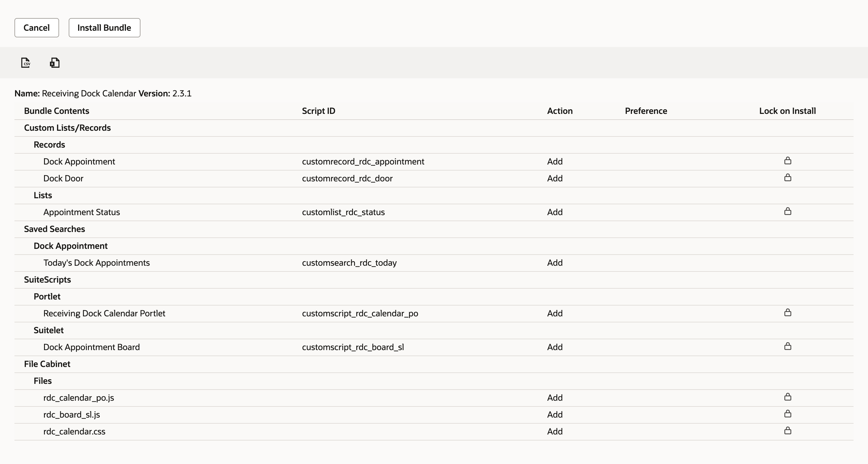This screenshot has height=464, width=868.
Task: Select script ID customlist_rdc_status
Action: coord(343,212)
